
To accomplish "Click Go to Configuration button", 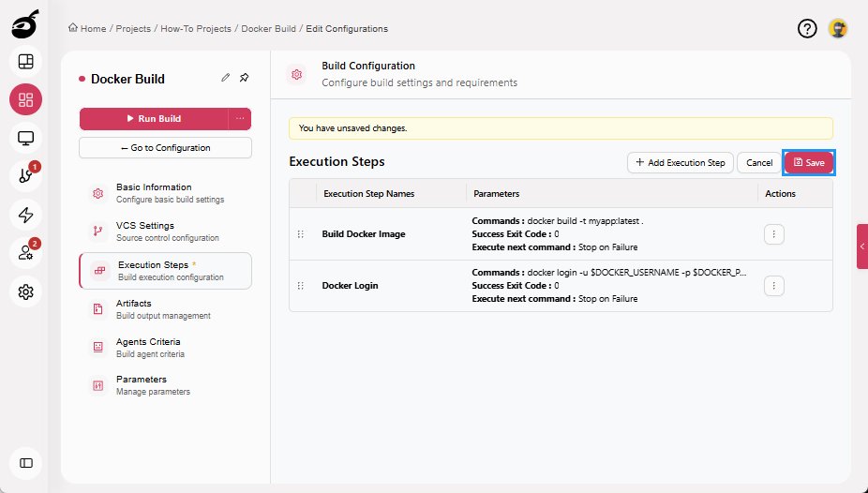I will click(x=166, y=148).
